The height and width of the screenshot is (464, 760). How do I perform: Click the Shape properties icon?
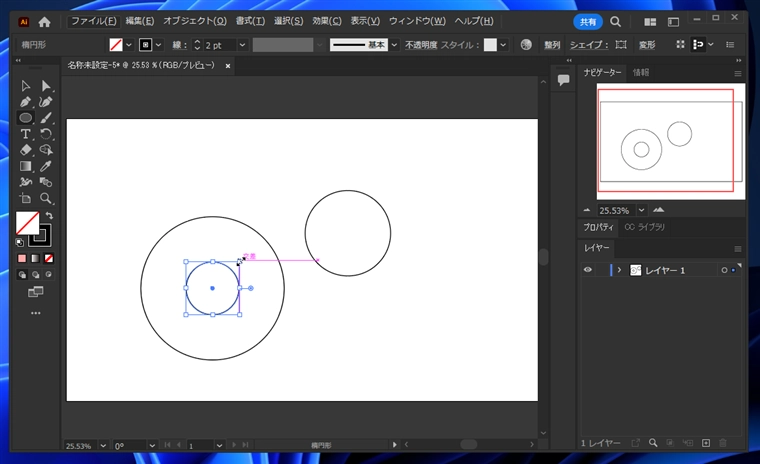coord(621,45)
